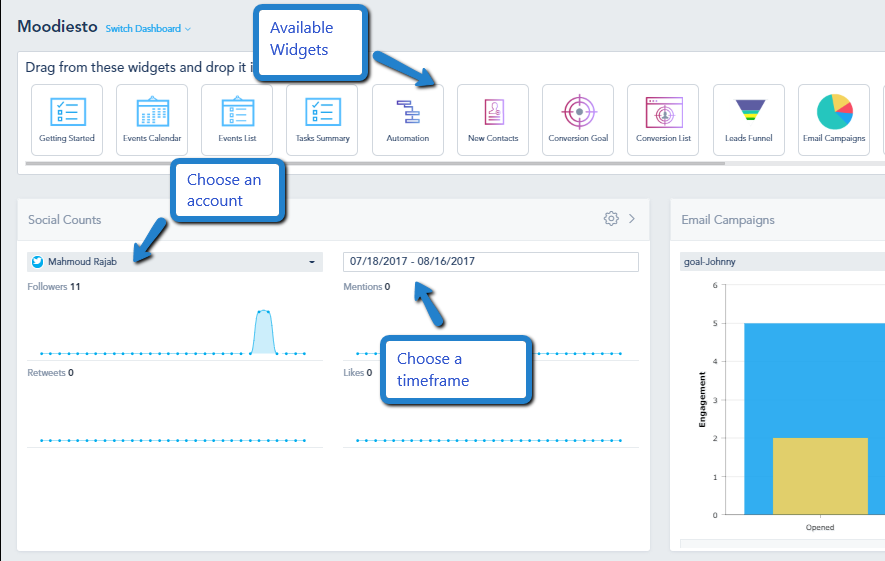Open the Switch Dashboard dropdown
The width and height of the screenshot is (885, 561).
click(x=148, y=29)
